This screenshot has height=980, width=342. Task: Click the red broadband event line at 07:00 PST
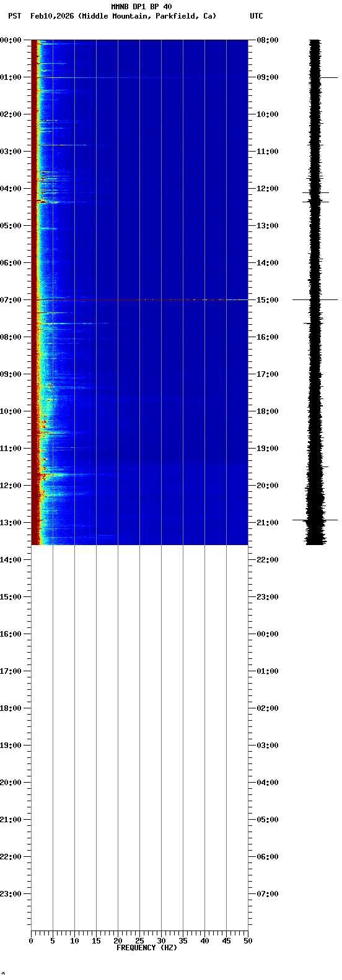coord(139,299)
